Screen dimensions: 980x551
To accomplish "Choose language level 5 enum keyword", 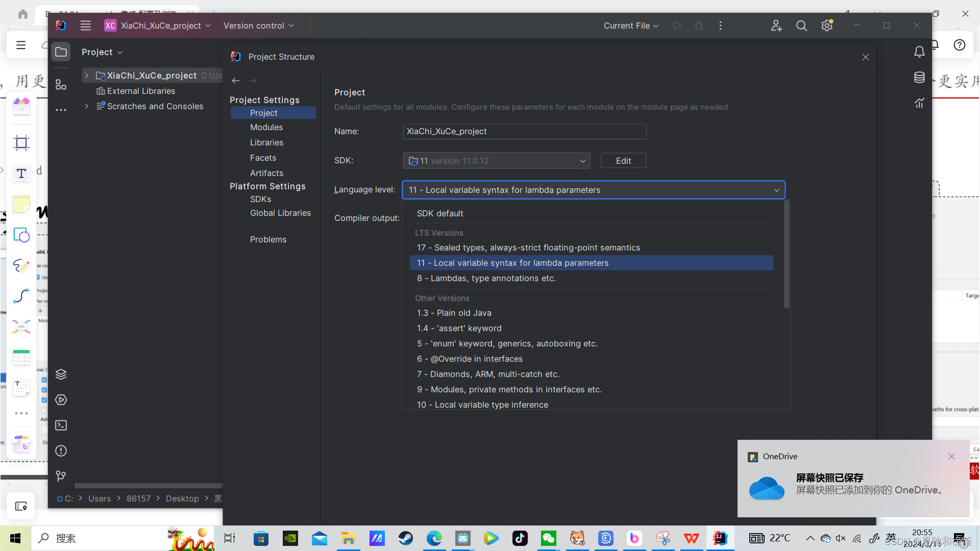I will [592, 343].
